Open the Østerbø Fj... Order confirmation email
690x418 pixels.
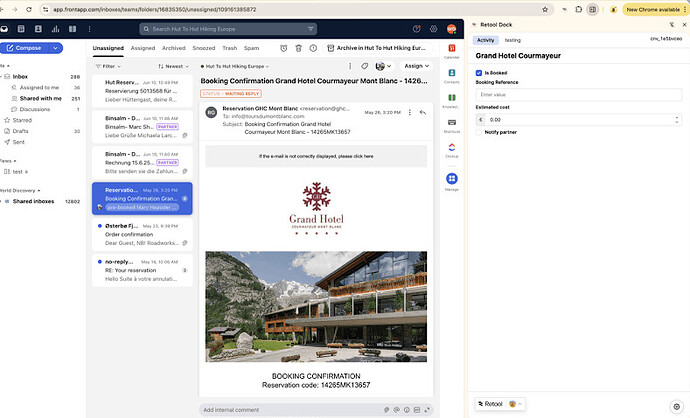click(142, 235)
